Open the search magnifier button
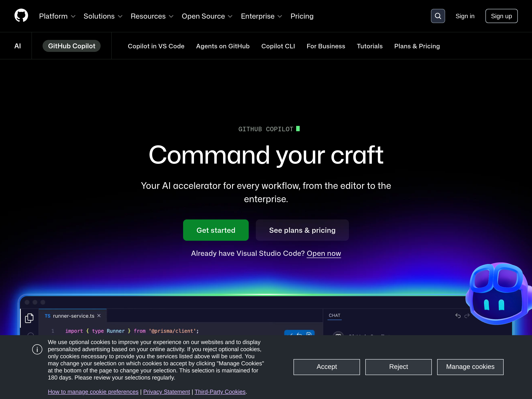This screenshot has height=399, width=532. click(x=438, y=16)
